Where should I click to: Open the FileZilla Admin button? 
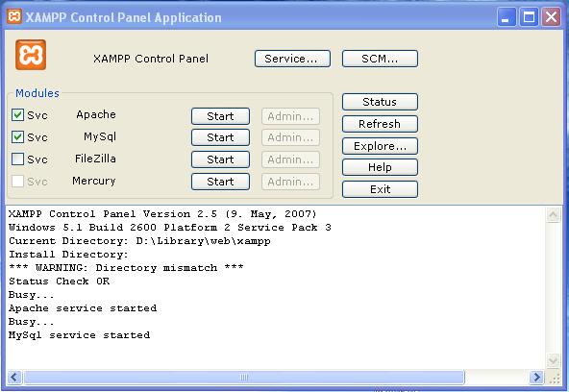290,159
